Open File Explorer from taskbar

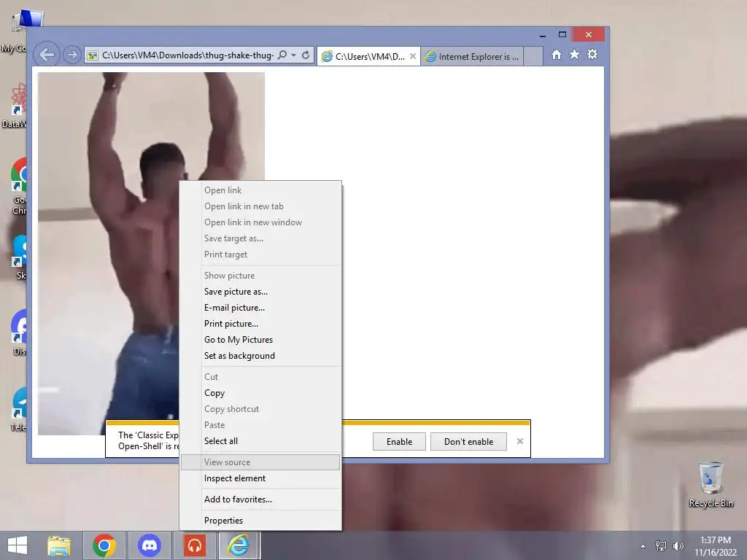[59, 545]
